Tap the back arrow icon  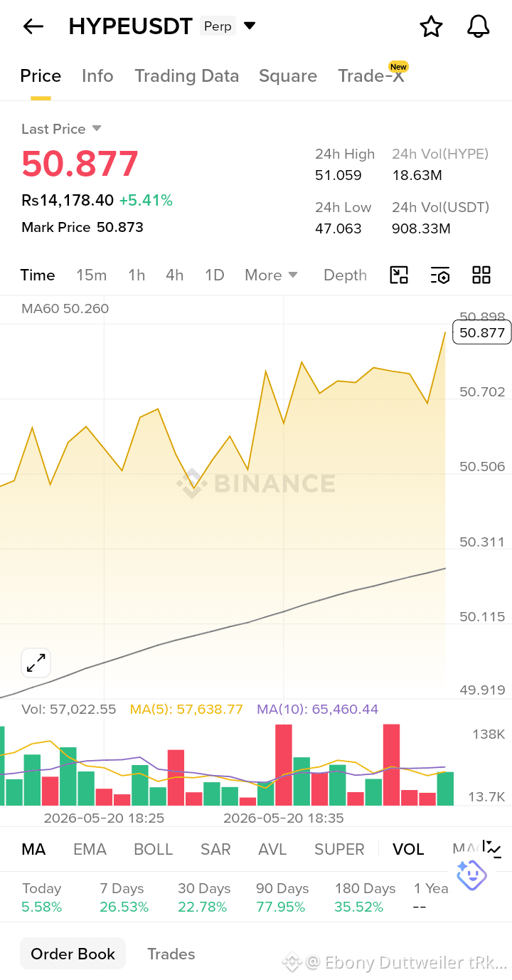coord(33,27)
